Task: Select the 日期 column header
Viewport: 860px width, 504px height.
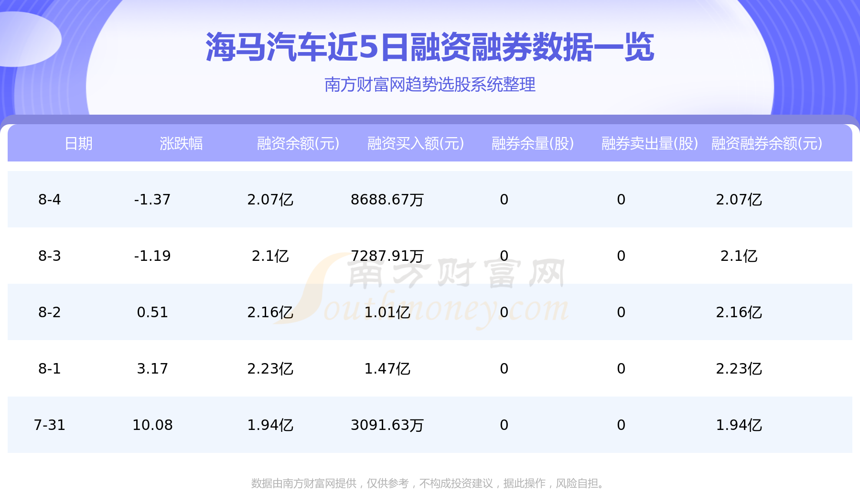Action: (x=78, y=143)
